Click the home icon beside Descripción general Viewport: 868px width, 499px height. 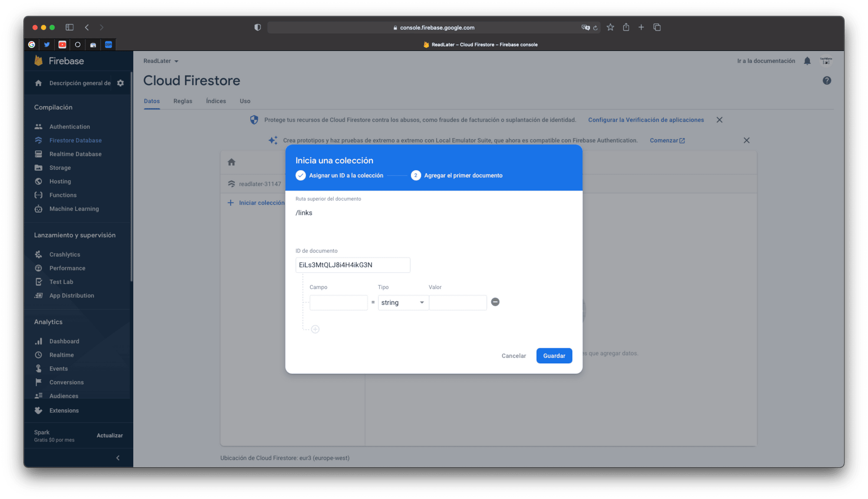tap(39, 83)
